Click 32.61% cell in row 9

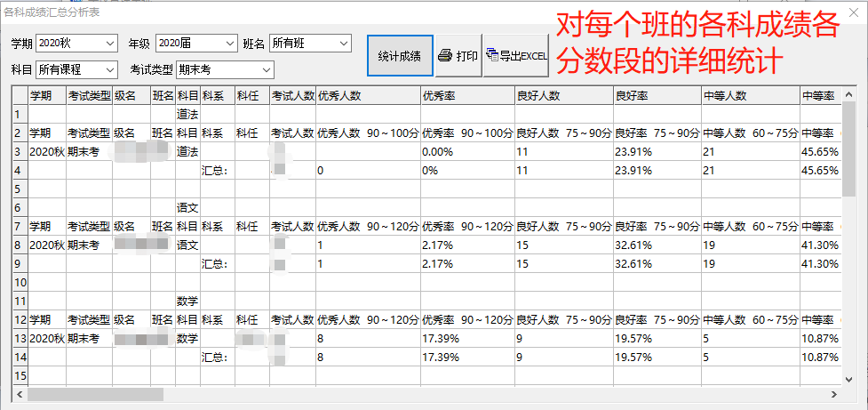tap(657, 264)
